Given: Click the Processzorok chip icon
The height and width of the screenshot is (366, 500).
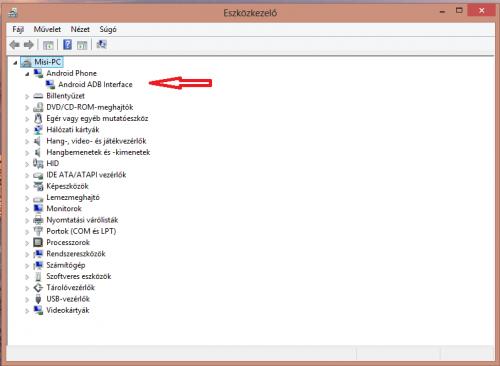Looking at the screenshot, I should click(38, 243).
